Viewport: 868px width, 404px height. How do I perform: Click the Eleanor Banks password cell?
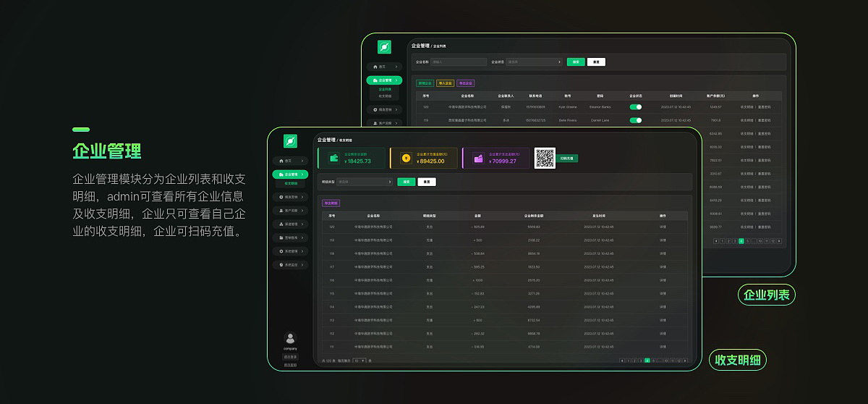(x=600, y=107)
